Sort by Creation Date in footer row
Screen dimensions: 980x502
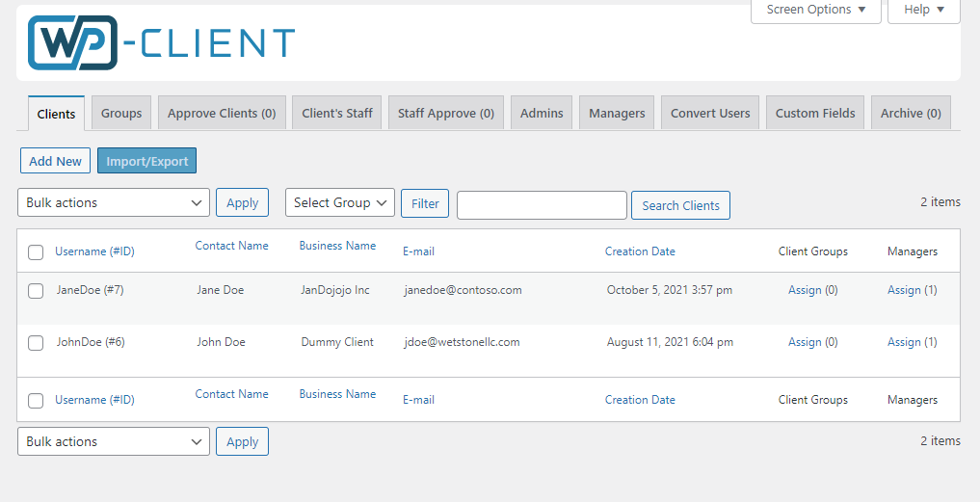(x=640, y=400)
